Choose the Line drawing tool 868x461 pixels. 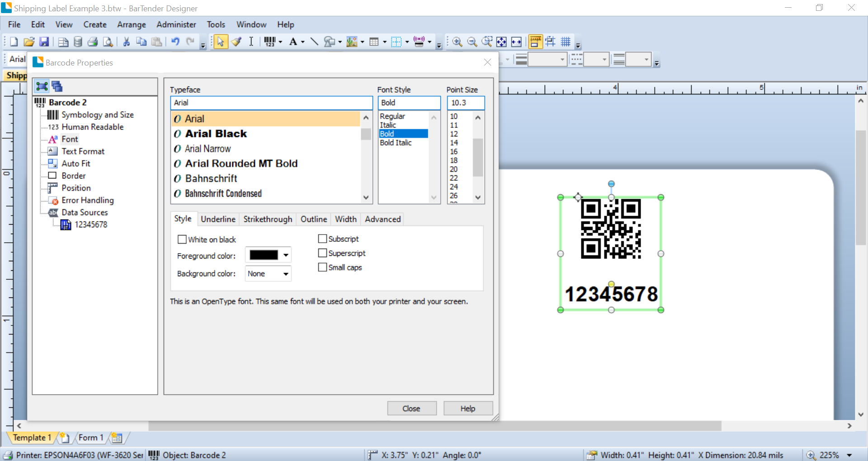tap(314, 42)
